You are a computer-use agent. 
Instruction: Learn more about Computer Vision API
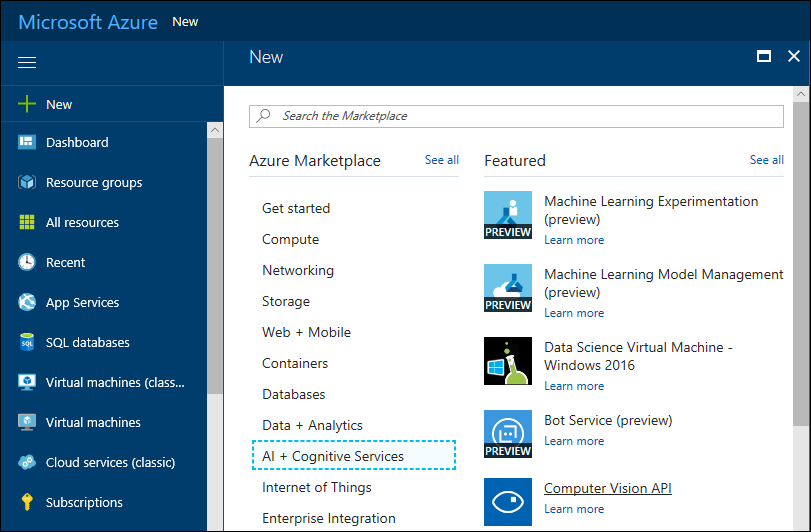coord(574,509)
